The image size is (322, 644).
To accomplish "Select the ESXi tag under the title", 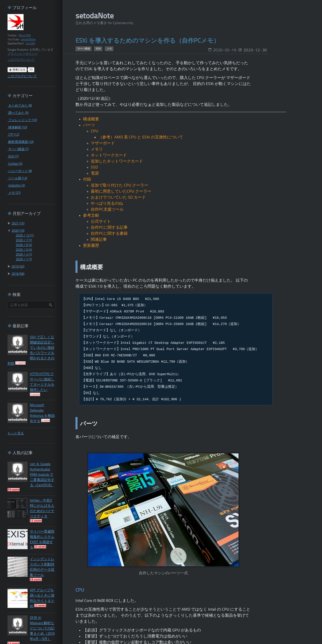I will [98, 49].
